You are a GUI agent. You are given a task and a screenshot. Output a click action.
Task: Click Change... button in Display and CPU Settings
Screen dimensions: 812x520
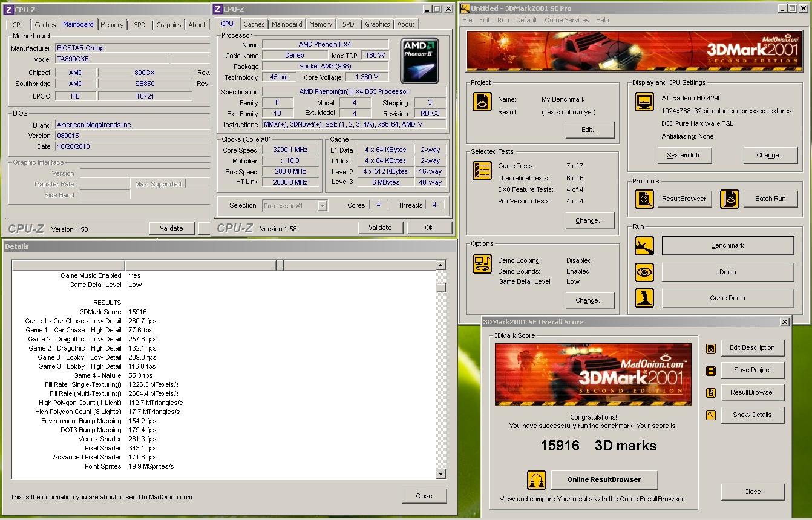point(770,155)
